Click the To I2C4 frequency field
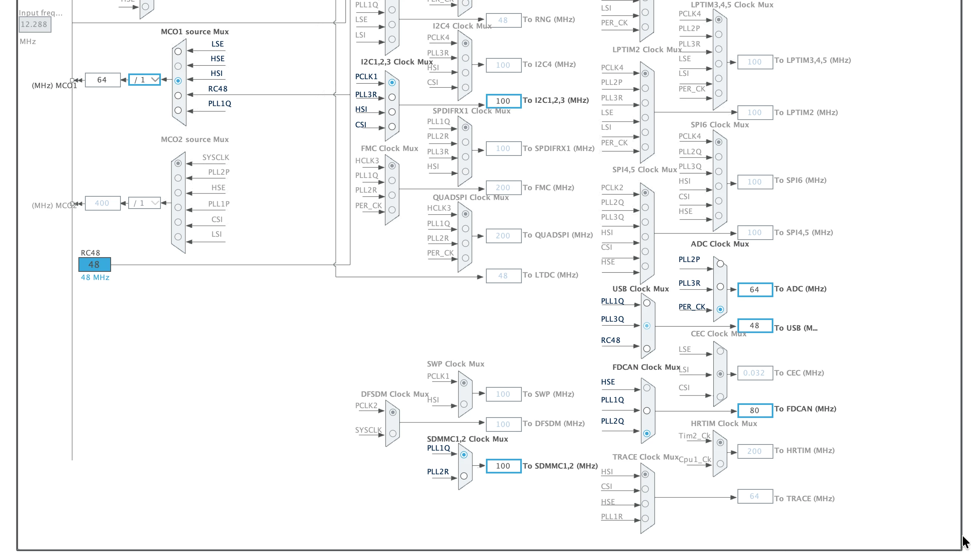Viewport: 971px width, 560px height. (x=503, y=65)
